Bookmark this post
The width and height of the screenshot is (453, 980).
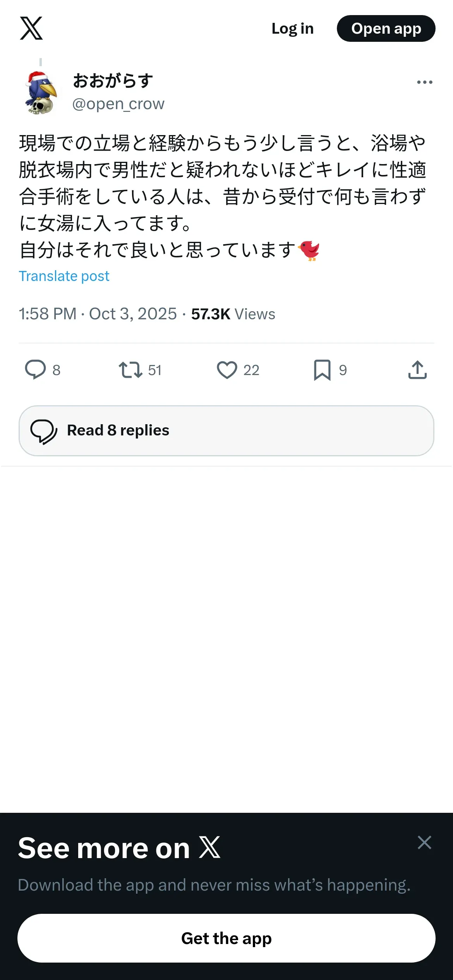pyautogui.click(x=322, y=370)
